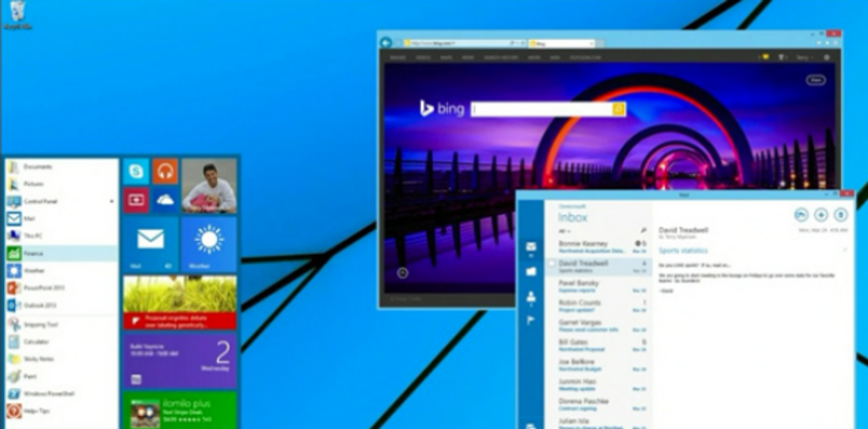
Task: Open the Snipping Tool entry
Action: pos(62,324)
